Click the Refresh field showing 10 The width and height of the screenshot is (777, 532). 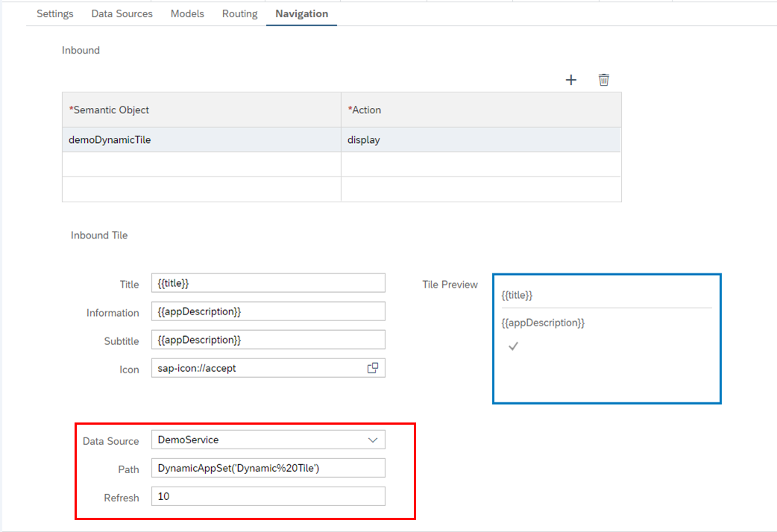tap(268, 495)
